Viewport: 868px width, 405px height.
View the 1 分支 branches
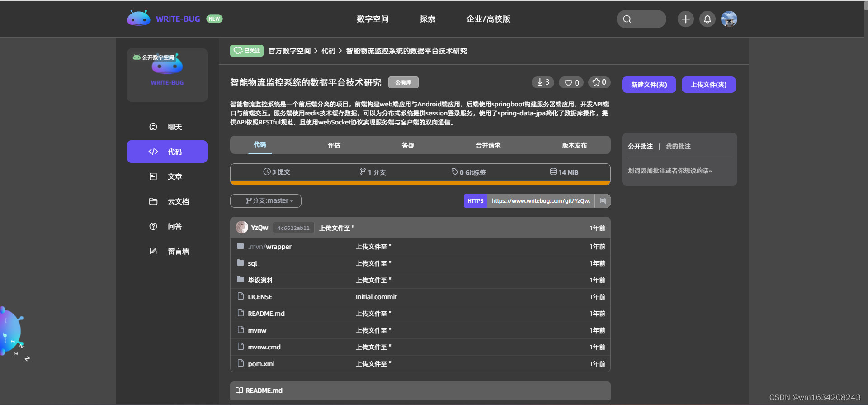coord(373,172)
